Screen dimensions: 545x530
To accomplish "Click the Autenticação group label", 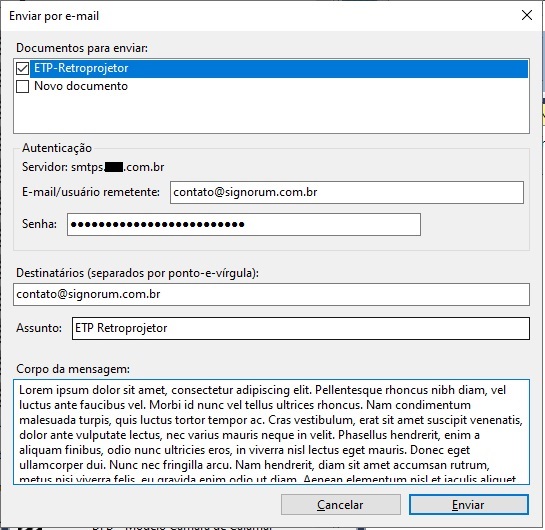I will (x=57, y=148).
